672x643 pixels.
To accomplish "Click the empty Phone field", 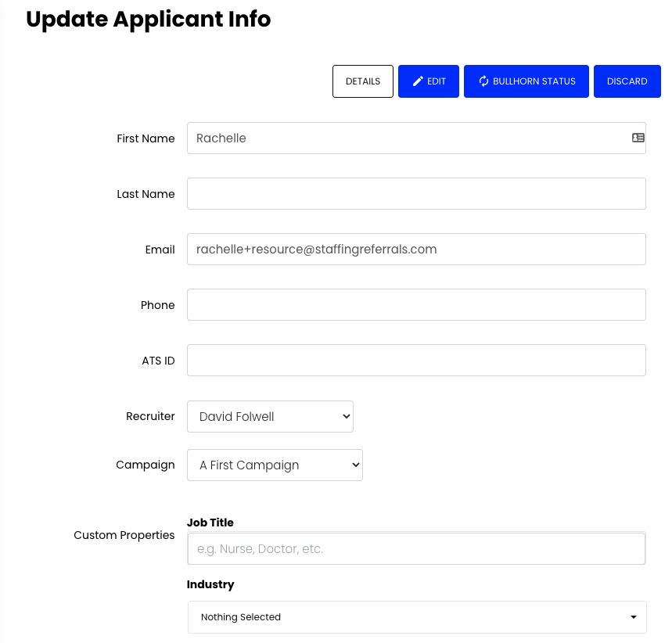I will 416,304.
